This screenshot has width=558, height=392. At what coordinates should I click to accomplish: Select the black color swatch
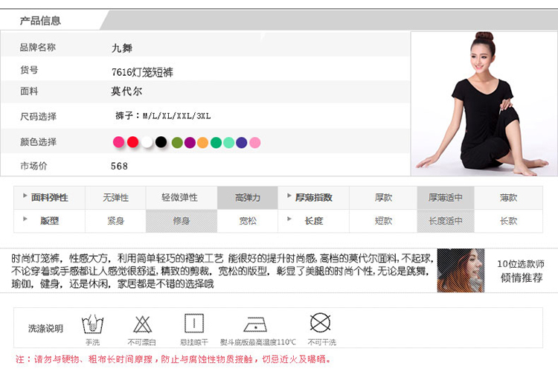coord(161,142)
